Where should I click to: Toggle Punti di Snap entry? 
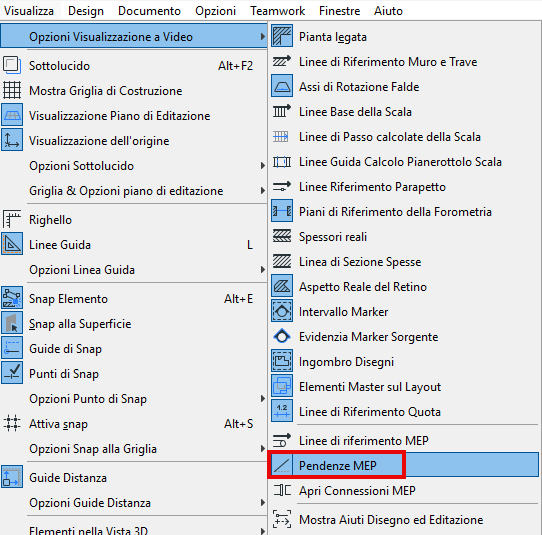click(x=134, y=373)
